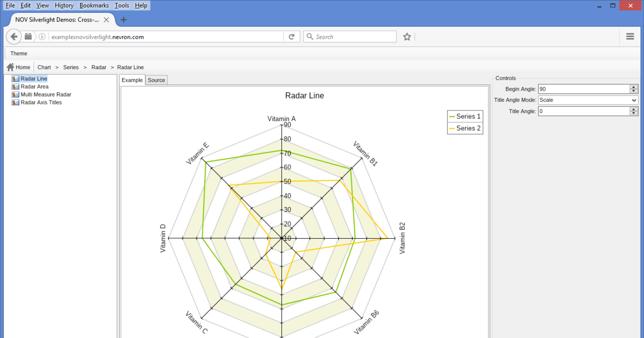Increase Begin Angle with its up arrow
The width and height of the screenshot is (644, 338).
633,87
